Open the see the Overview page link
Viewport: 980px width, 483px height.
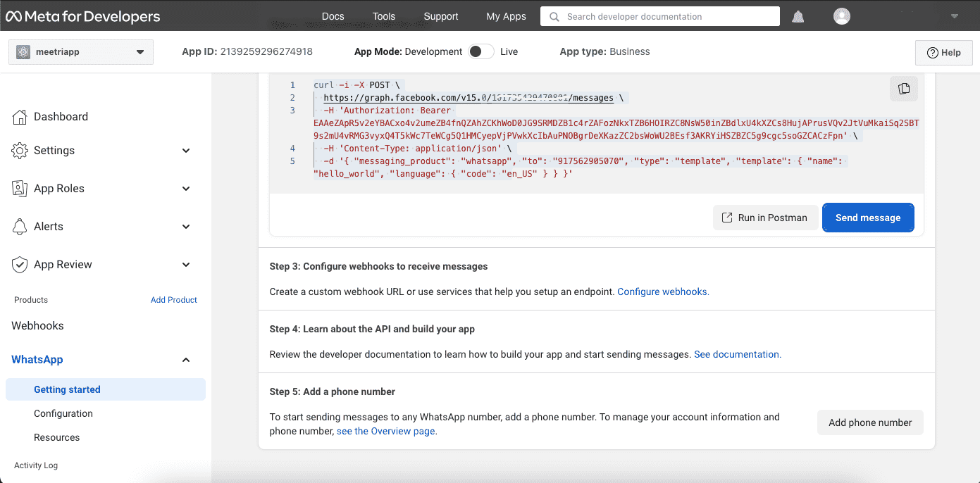click(387, 431)
